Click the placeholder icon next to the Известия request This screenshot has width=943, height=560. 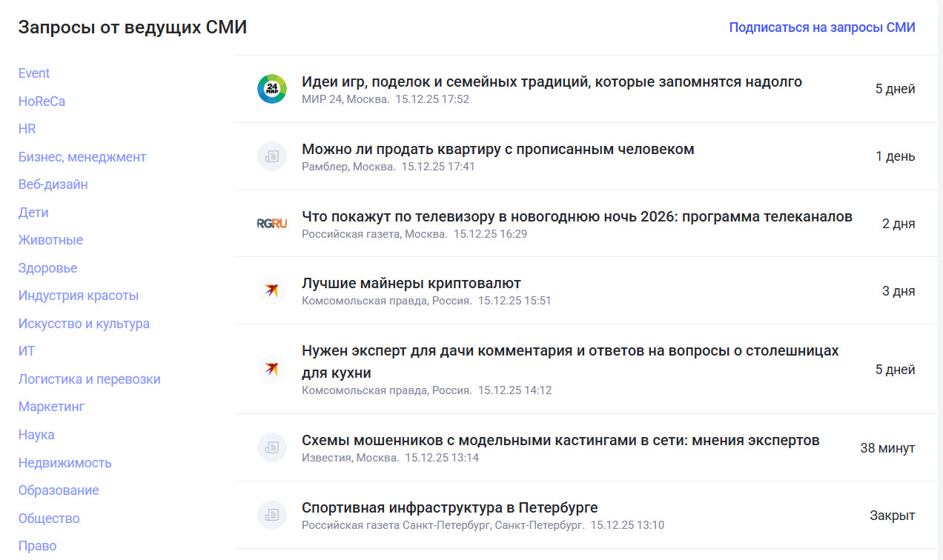pos(272,447)
